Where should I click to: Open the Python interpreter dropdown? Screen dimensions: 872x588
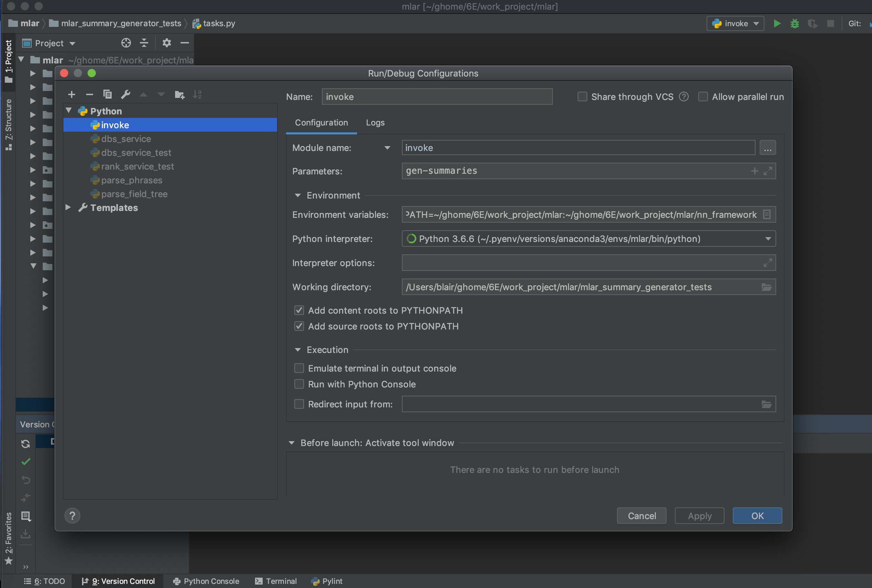[x=768, y=239]
